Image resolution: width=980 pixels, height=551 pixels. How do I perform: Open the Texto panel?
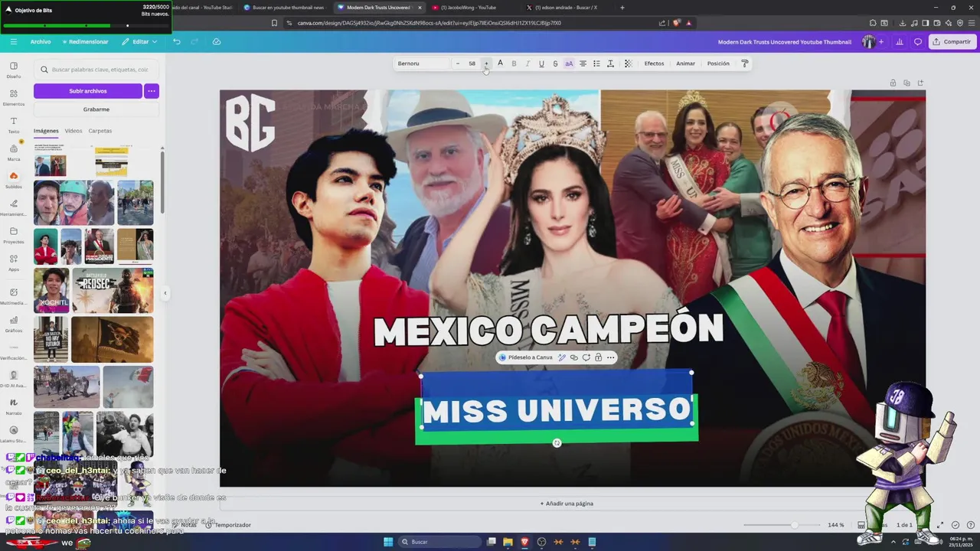click(14, 125)
